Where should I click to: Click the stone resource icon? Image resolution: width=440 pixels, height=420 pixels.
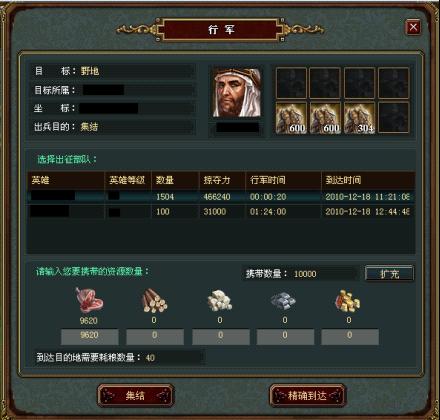coord(220,301)
